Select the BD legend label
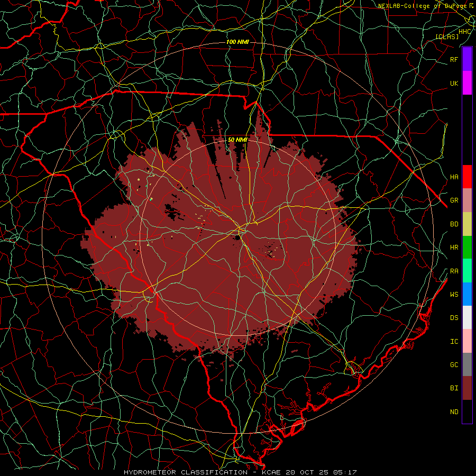This screenshot has height=476, width=476. coord(454,224)
